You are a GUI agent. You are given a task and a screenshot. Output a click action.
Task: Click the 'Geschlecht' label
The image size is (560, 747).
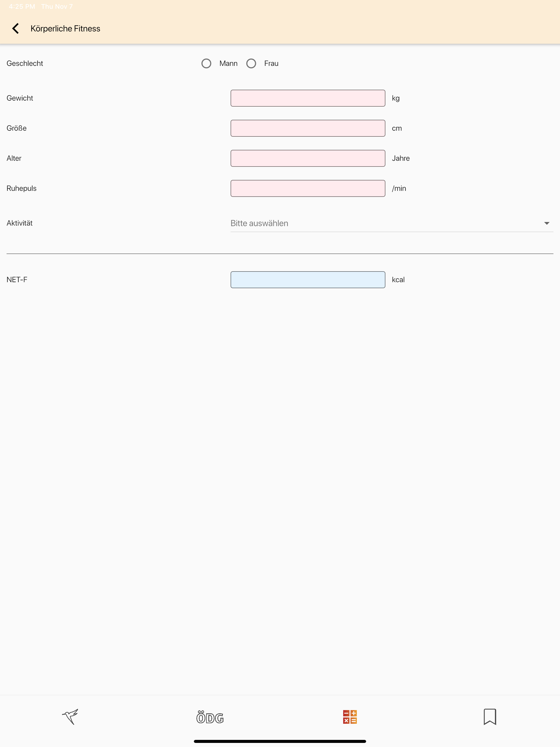25,63
